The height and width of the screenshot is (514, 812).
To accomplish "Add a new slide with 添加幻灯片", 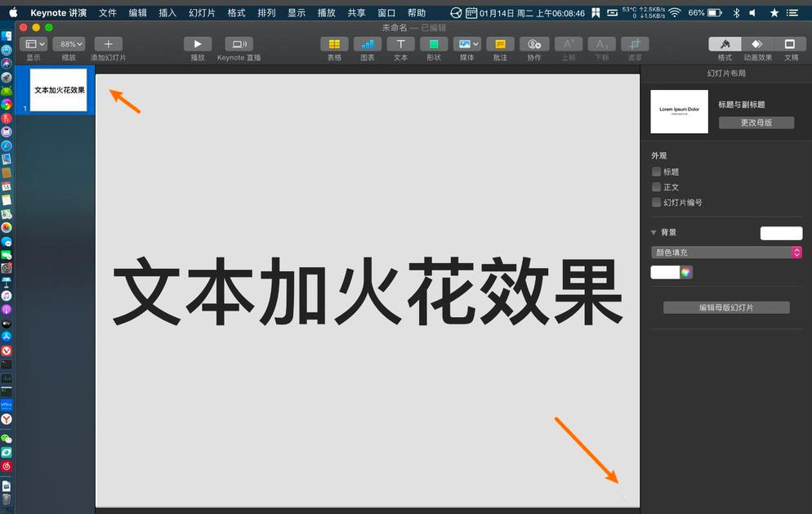I will [x=107, y=44].
